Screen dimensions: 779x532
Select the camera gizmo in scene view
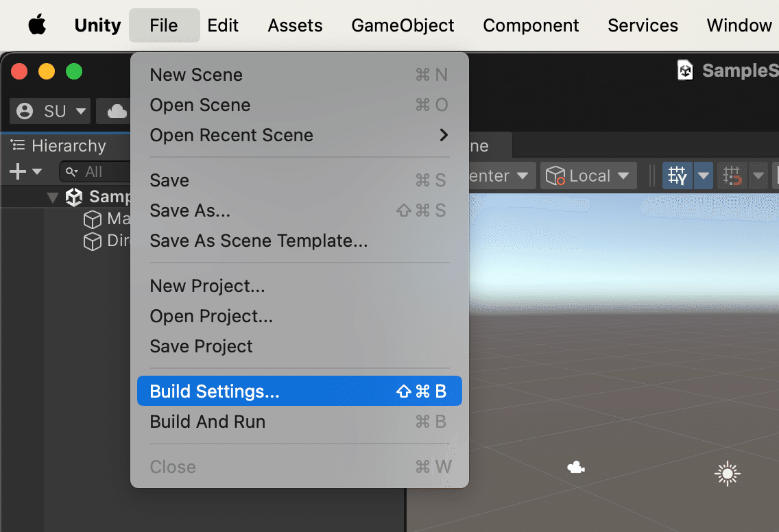[x=576, y=467]
